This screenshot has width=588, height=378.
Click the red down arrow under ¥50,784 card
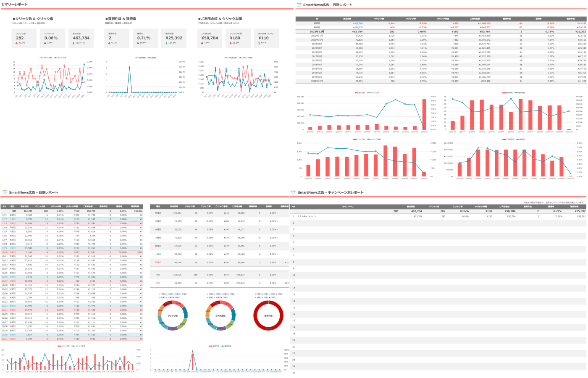tap(202, 43)
